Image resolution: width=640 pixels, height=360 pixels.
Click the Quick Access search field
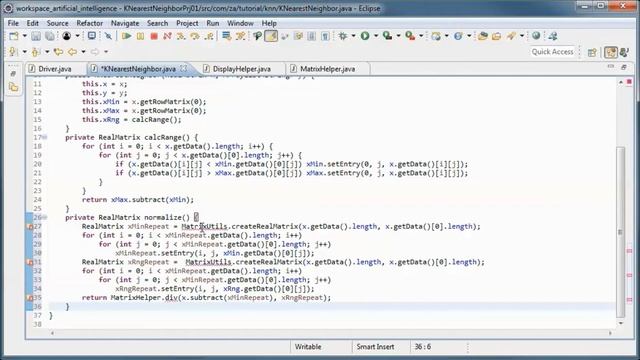point(552,52)
